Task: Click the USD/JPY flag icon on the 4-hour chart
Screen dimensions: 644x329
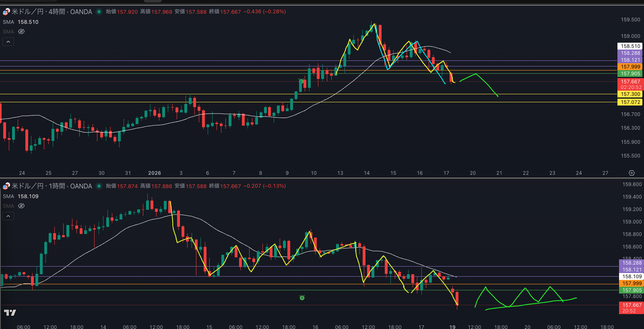Action: coord(6,12)
